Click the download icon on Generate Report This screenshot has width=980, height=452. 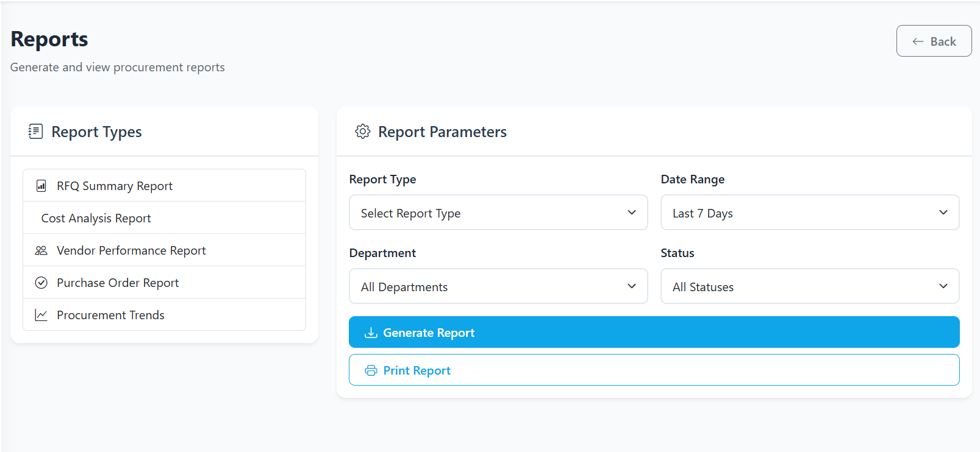click(x=371, y=333)
